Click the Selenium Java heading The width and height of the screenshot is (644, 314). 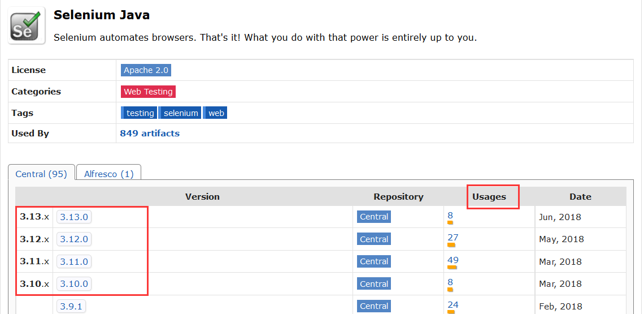(102, 15)
